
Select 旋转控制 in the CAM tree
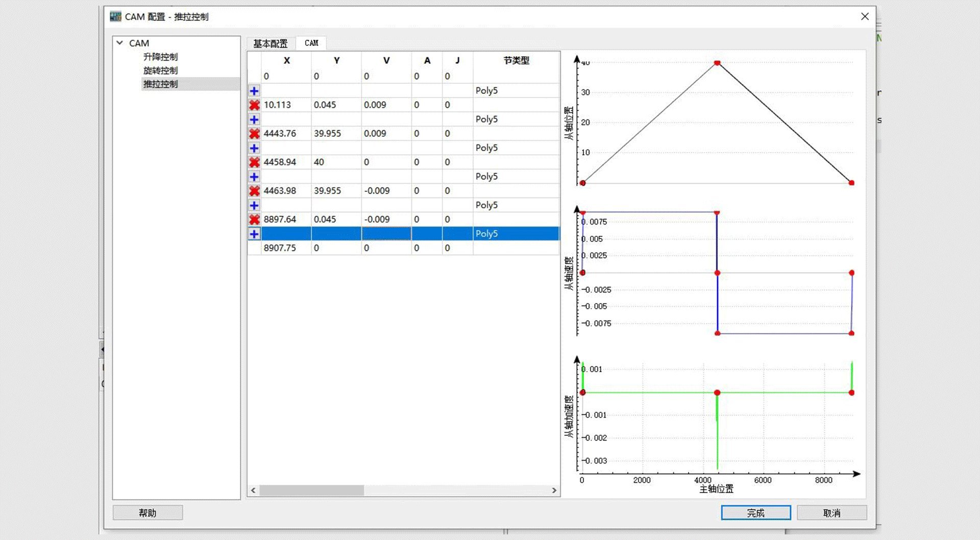(160, 70)
